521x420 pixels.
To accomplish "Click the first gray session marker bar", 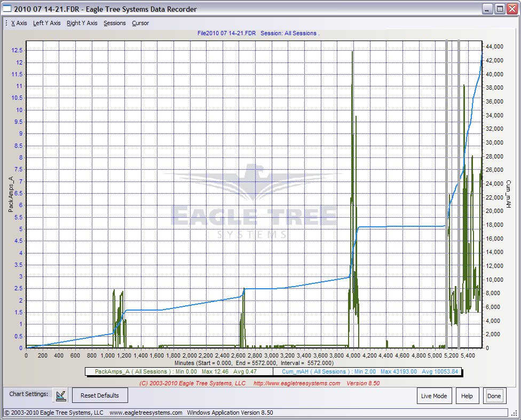I will click(447, 192).
